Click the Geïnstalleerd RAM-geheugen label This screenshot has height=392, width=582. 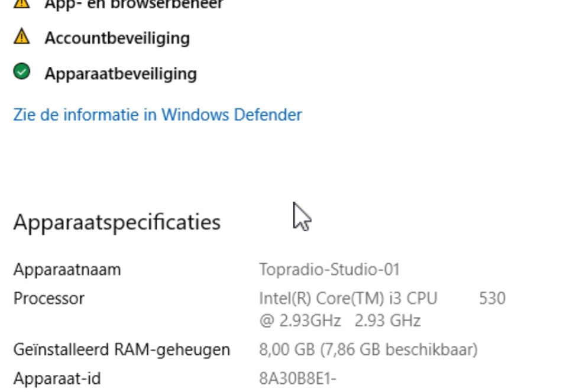121,349
